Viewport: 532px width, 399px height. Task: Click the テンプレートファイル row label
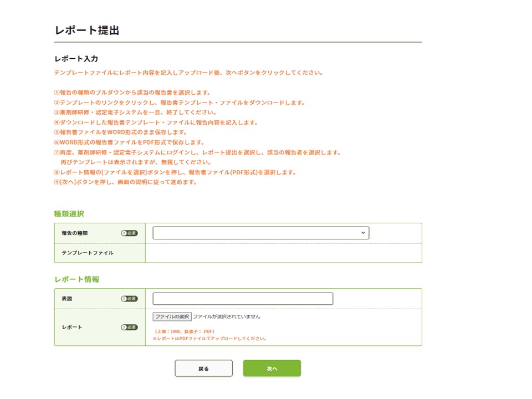(88, 253)
